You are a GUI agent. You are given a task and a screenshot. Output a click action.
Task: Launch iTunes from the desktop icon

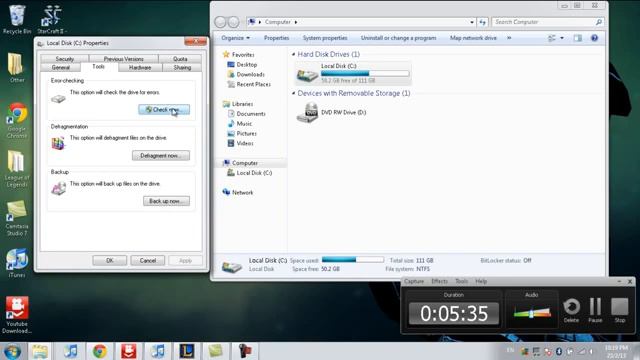point(17,263)
